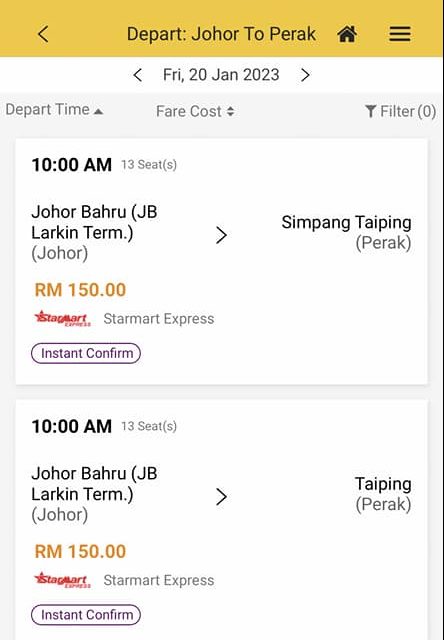Viewport: 444px width, 640px height.
Task: Choose the Taiping (Perak) destination trip
Action: tap(222, 520)
